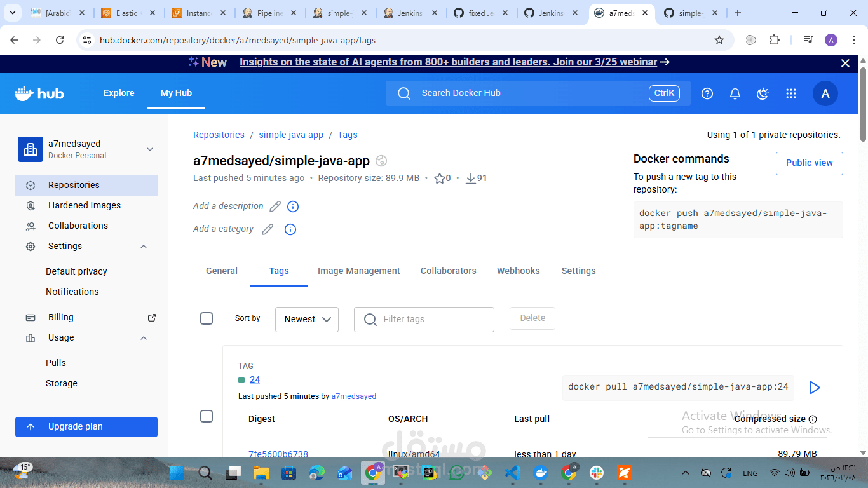Viewport: 868px width, 488px height.
Task: Open File Explorer from the taskbar
Action: coord(261,473)
